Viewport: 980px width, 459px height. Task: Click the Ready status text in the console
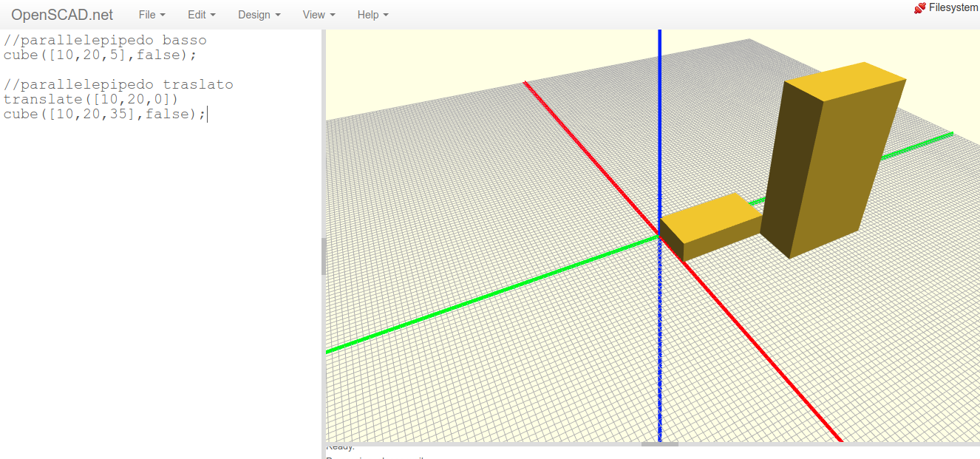pos(341,447)
